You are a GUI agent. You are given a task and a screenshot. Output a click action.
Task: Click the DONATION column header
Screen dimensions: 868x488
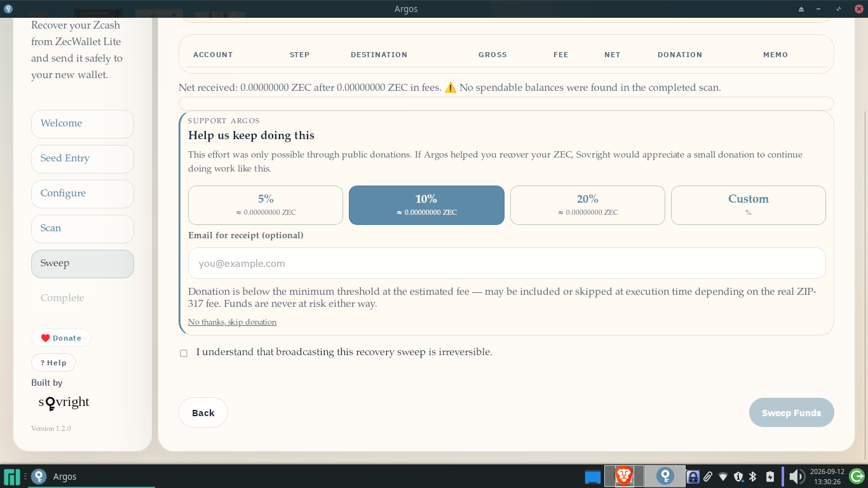pos(680,55)
